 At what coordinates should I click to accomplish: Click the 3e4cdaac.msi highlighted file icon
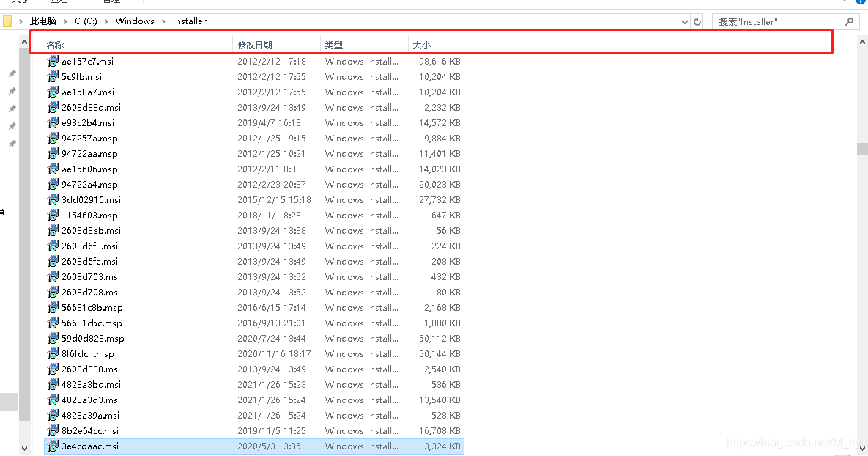pyautogui.click(x=53, y=446)
